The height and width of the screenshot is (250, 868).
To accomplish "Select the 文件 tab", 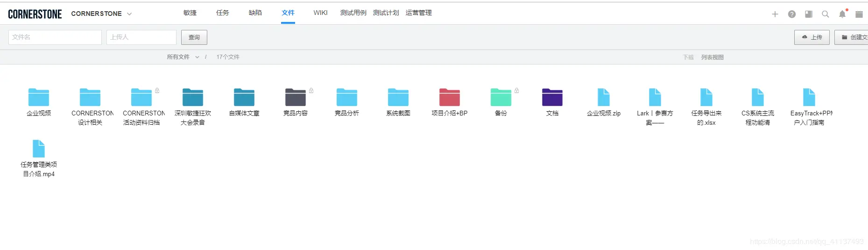I will coord(288,13).
